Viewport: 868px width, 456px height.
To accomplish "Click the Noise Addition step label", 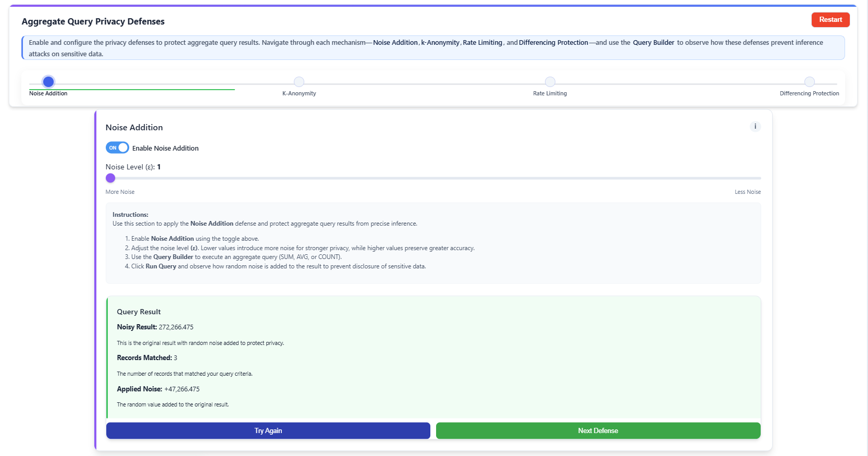I will coord(48,94).
